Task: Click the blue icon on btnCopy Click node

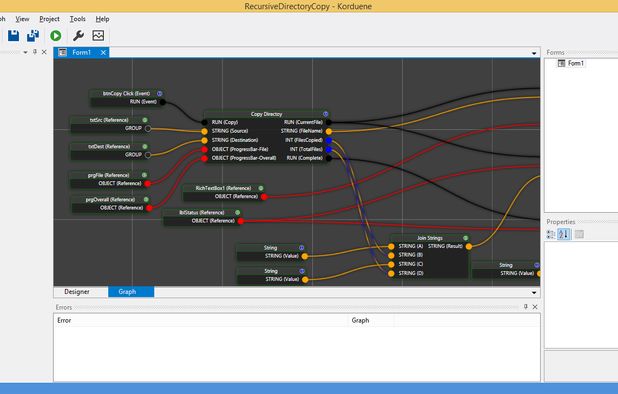Action: 160,93
